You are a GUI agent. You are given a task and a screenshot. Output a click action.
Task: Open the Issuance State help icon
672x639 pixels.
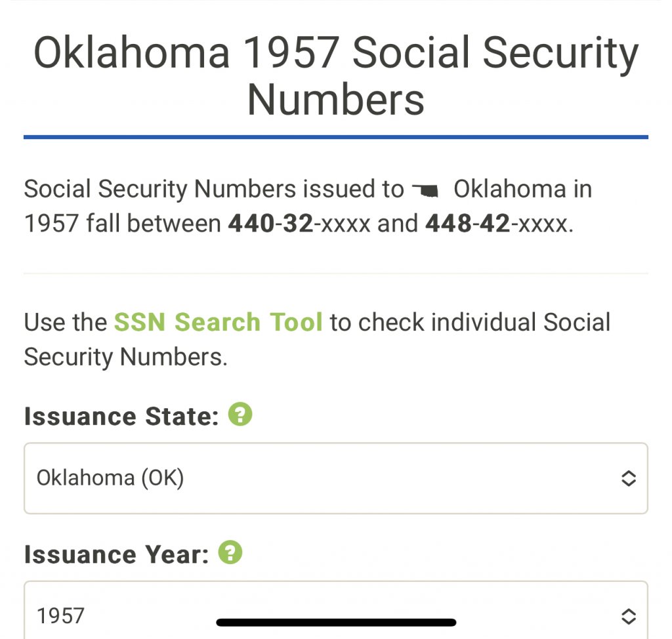pyautogui.click(x=240, y=415)
